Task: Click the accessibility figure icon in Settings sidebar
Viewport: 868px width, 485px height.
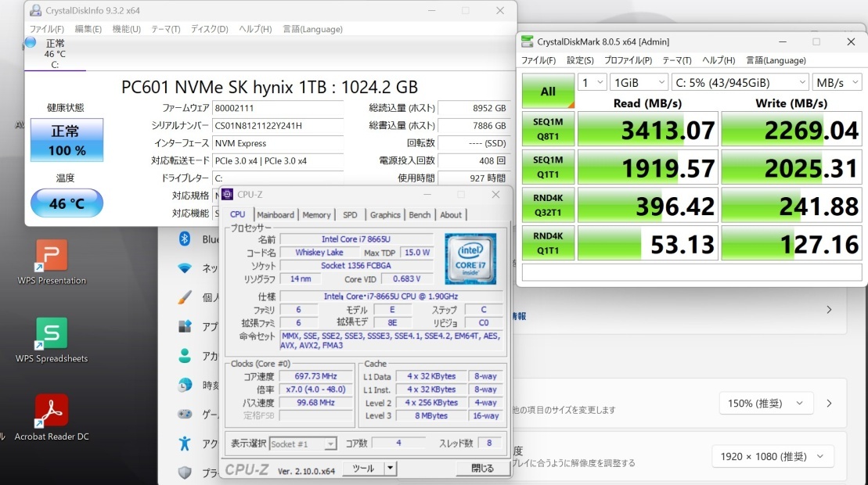Action: pos(185,442)
